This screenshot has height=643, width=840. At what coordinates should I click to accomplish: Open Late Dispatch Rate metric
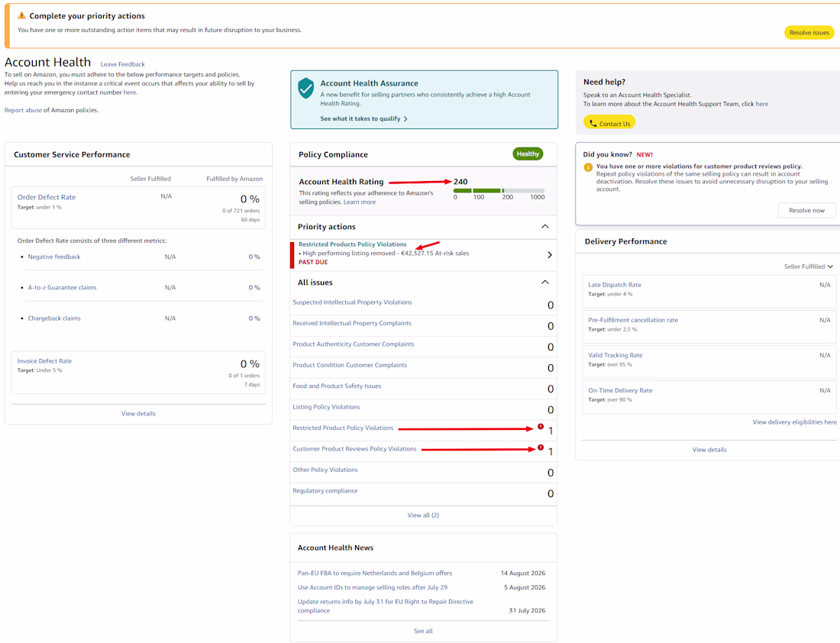pos(615,285)
